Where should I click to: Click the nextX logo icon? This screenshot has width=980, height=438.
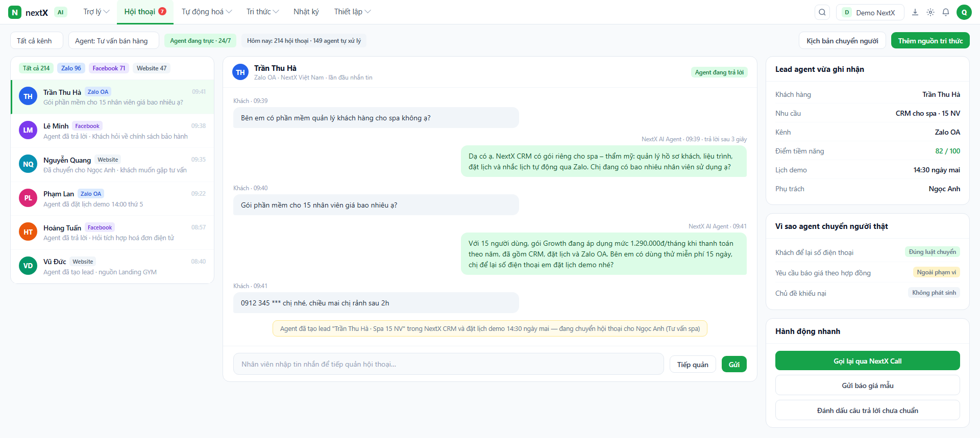pos(15,12)
